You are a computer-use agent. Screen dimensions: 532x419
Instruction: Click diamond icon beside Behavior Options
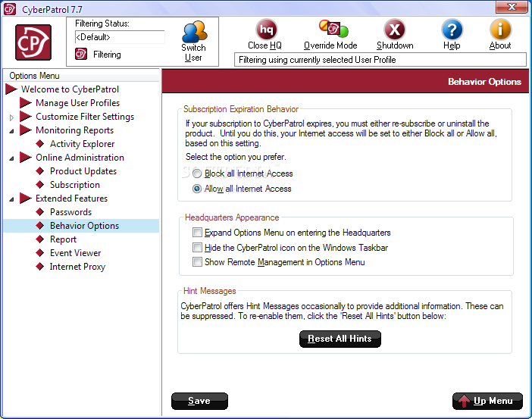click(40, 226)
